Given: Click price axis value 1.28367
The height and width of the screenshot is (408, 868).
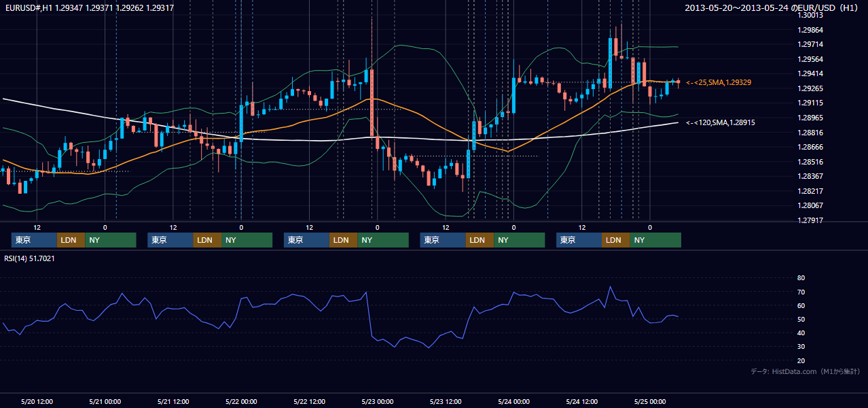Looking at the screenshot, I should click(x=810, y=176).
